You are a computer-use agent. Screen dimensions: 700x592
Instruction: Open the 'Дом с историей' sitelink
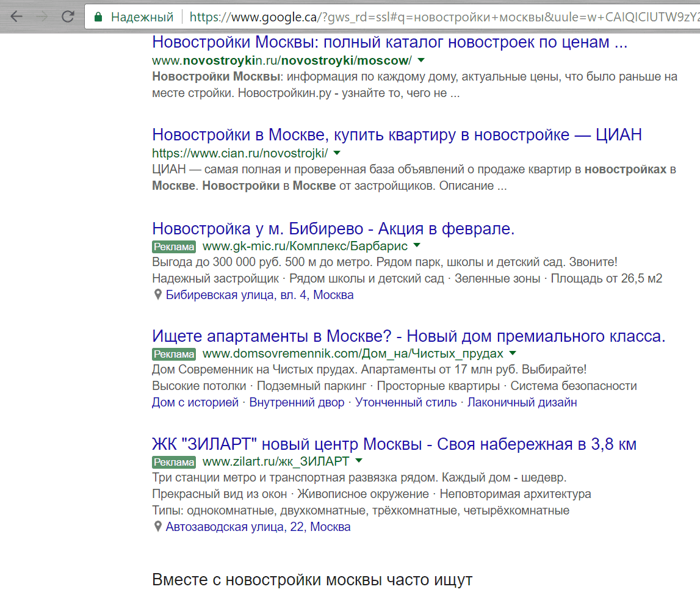195,402
